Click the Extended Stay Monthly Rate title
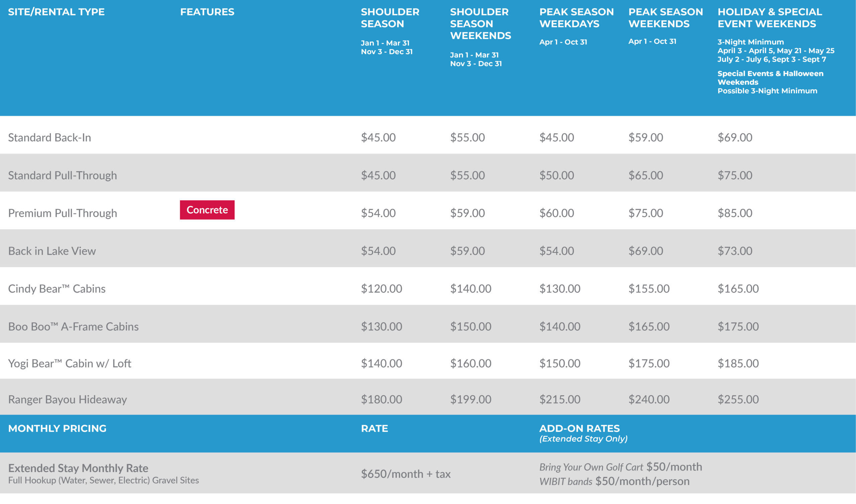 [x=78, y=468]
